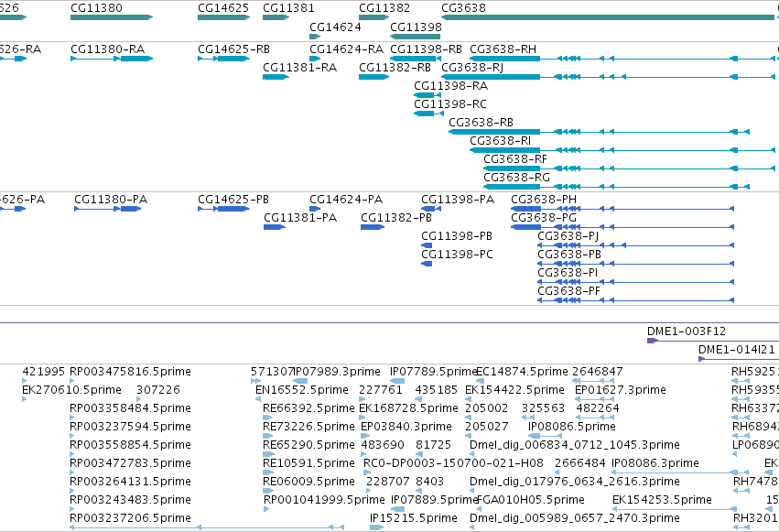The height and width of the screenshot is (532, 779).
Task: Select EST RE73226.5prime
Action: (268, 436)
